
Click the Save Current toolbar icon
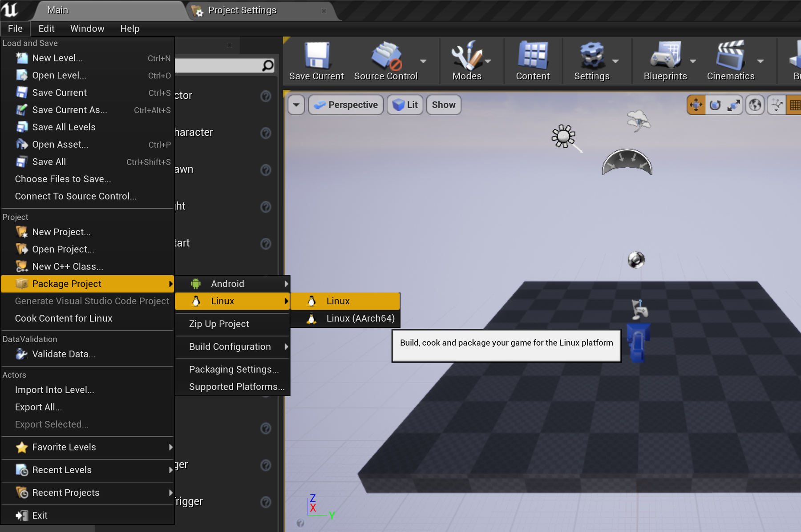pos(316,56)
